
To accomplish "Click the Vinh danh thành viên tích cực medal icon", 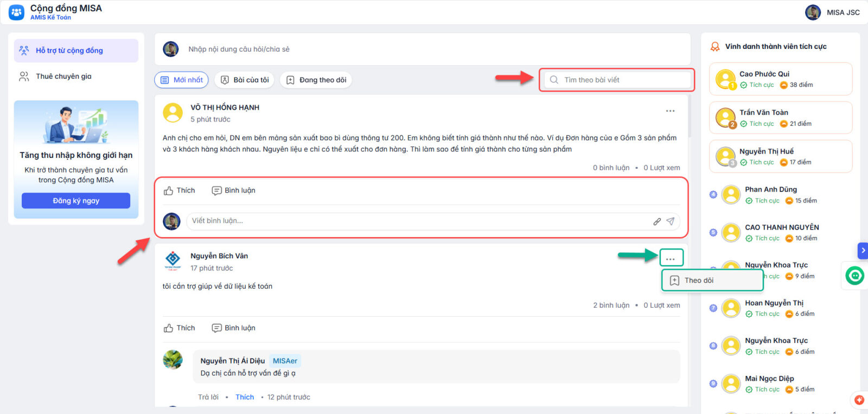I will point(715,47).
